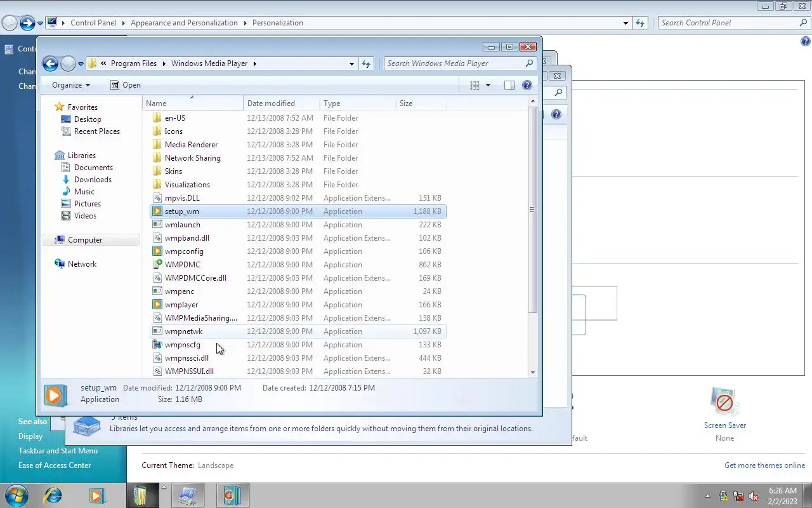
Task: Select Computer in the navigation pane
Action: pos(85,240)
